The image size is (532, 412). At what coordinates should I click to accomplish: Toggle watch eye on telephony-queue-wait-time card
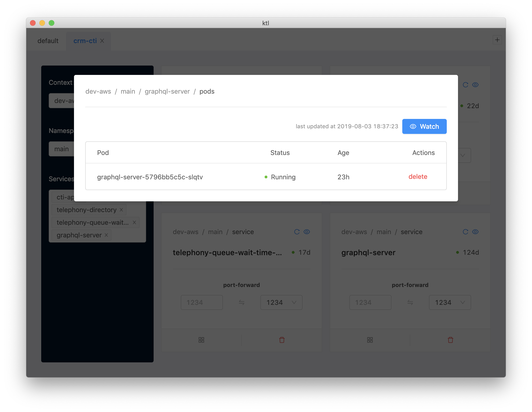click(x=307, y=232)
